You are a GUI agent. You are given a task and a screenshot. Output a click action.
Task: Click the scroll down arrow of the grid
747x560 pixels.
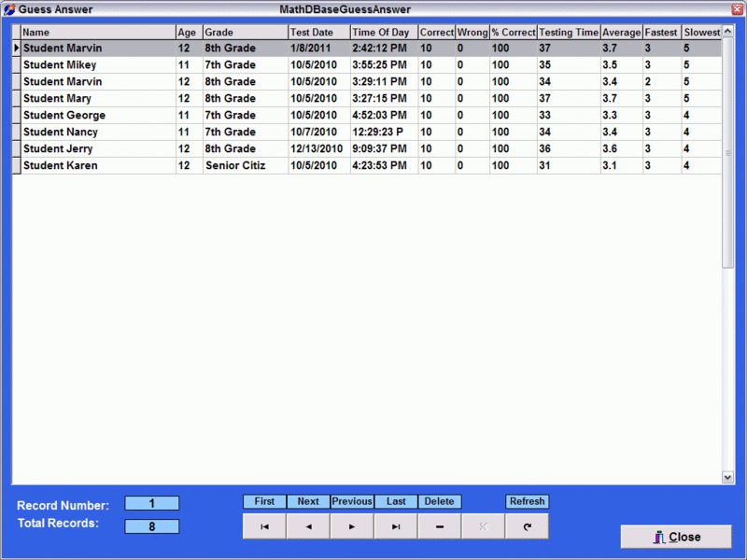(x=728, y=477)
